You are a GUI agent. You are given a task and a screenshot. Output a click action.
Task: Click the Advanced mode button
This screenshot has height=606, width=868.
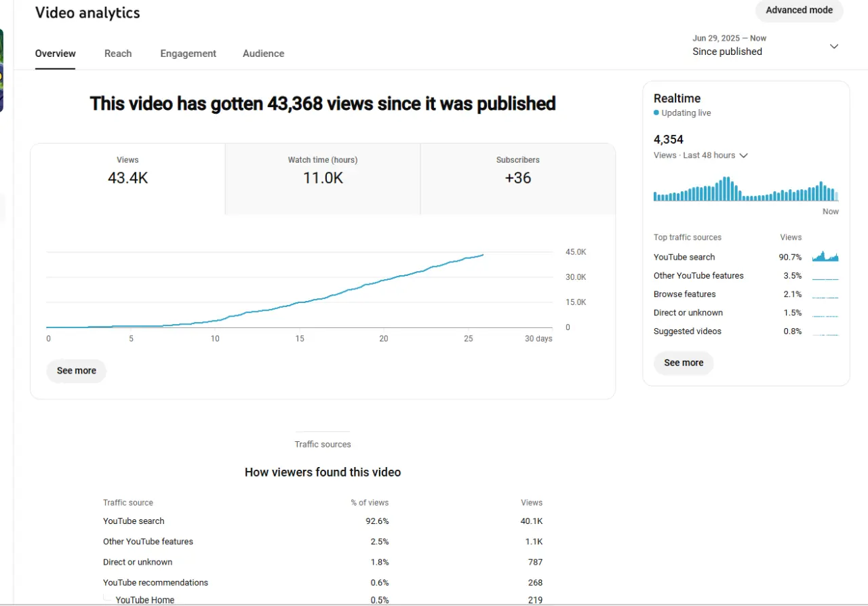[x=800, y=10]
